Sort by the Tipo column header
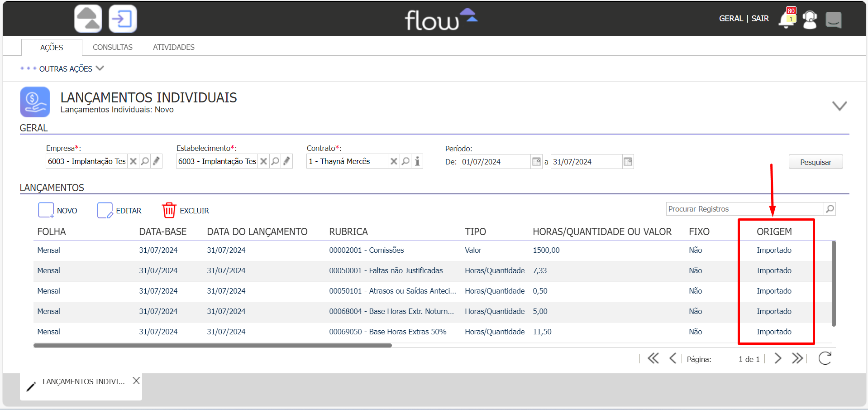868x410 pixels. pyautogui.click(x=475, y=232)
